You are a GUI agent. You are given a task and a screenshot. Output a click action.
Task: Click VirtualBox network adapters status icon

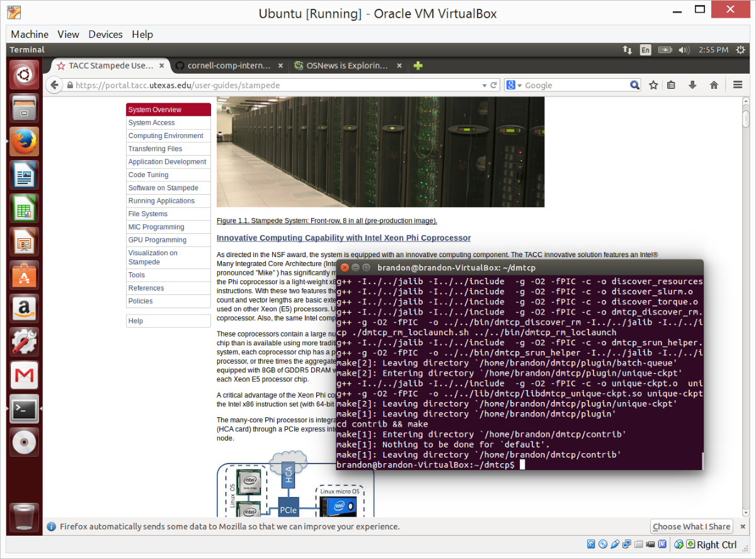point(627,545)
